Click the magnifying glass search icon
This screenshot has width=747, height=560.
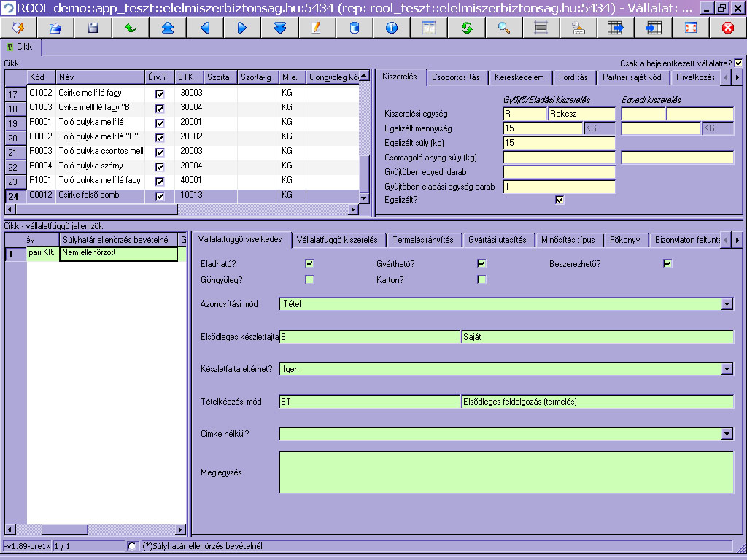tap(503, 28)
